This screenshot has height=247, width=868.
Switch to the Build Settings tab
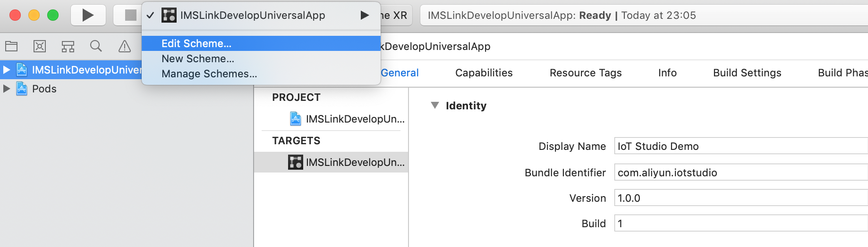[x=747, y=73]
